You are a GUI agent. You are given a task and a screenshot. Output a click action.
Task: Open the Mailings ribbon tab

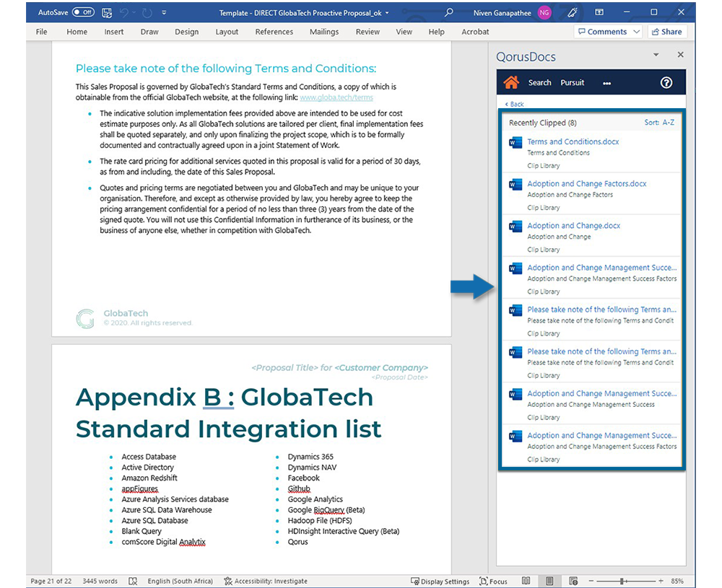click(324, 32)
